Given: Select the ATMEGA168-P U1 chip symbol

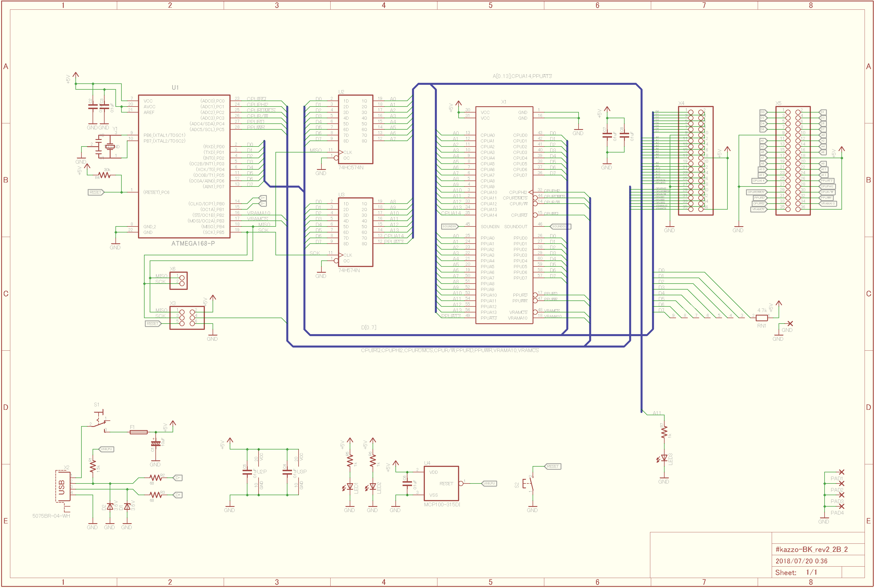Looking at the screenshot, I should click(184, 166).
